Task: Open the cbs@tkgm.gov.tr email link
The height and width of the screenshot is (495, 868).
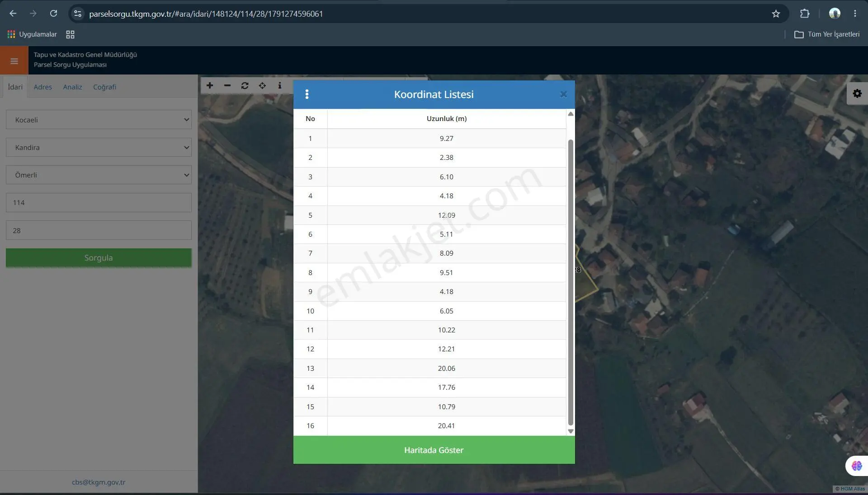Action: (99, 482)
